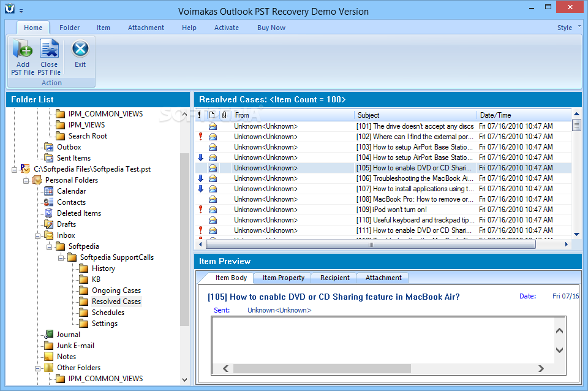Click message list horizontal scrollbar thumb

(371, 245)
